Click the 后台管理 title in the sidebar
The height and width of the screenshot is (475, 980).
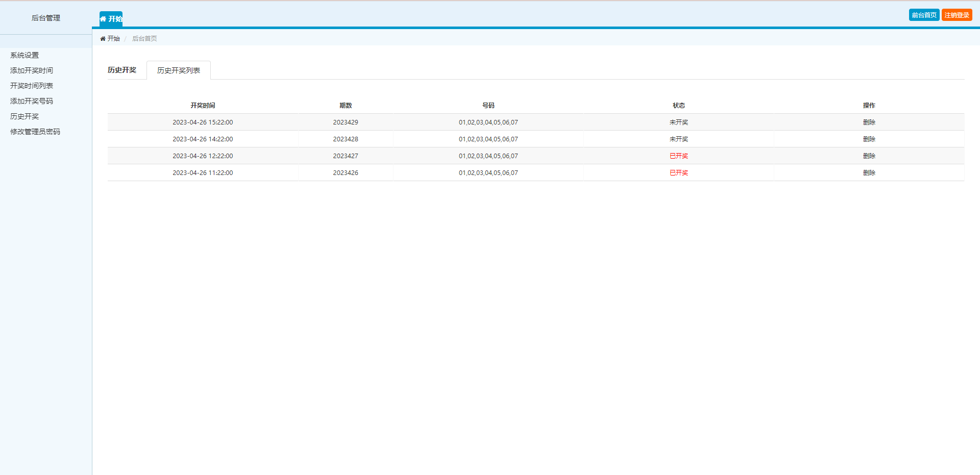46,18
